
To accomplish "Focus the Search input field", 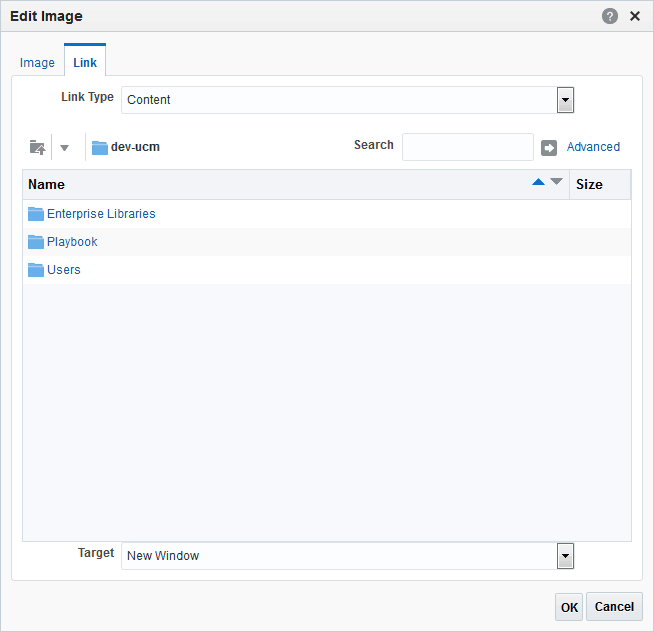I will [468, 147].
